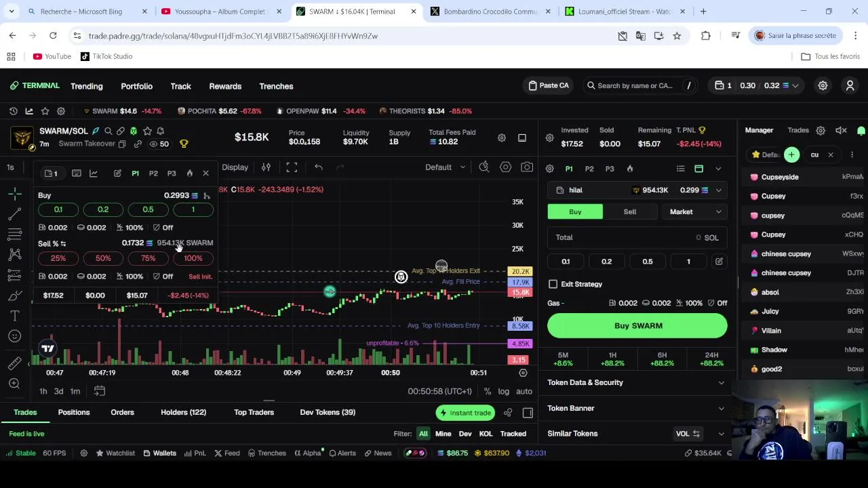Close the floating instant trade panel
This screenshot has width=868, height=488.
[206, 174]
